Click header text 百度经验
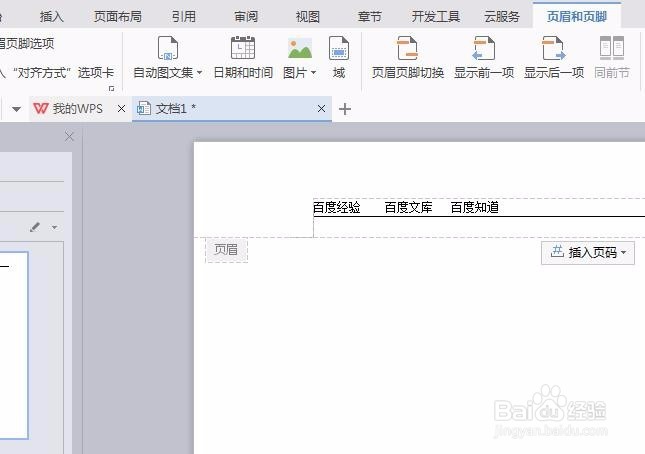Screen dimensions: 645x454 tap(336, 207)
